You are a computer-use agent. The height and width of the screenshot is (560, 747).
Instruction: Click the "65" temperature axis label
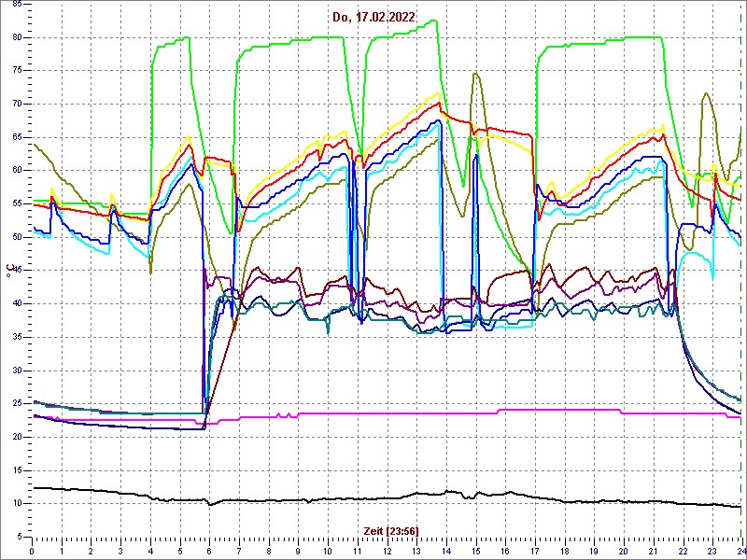(x=17, y=137)
